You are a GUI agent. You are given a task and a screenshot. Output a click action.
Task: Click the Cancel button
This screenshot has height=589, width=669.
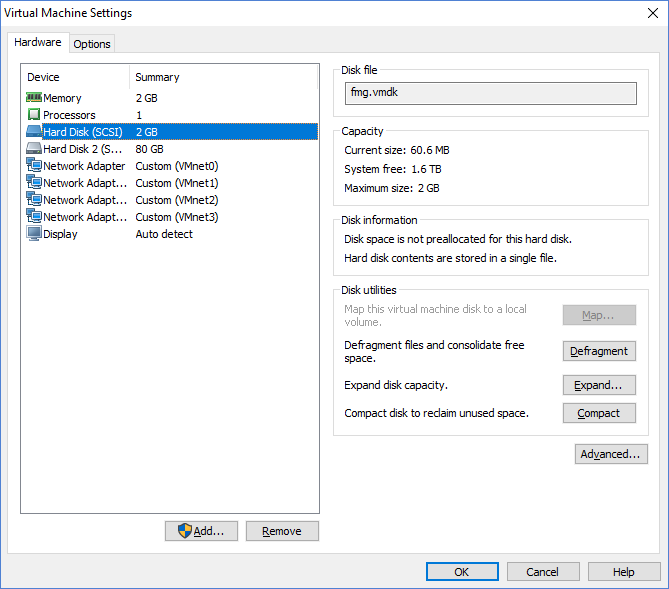point(543,572)
